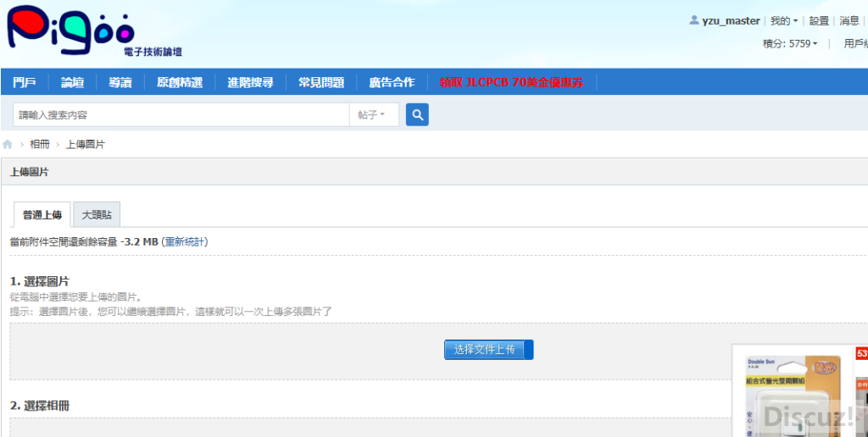Click the Double Sun product ad thumbnail
Screen dimensions: 868x437
[793, 396]
